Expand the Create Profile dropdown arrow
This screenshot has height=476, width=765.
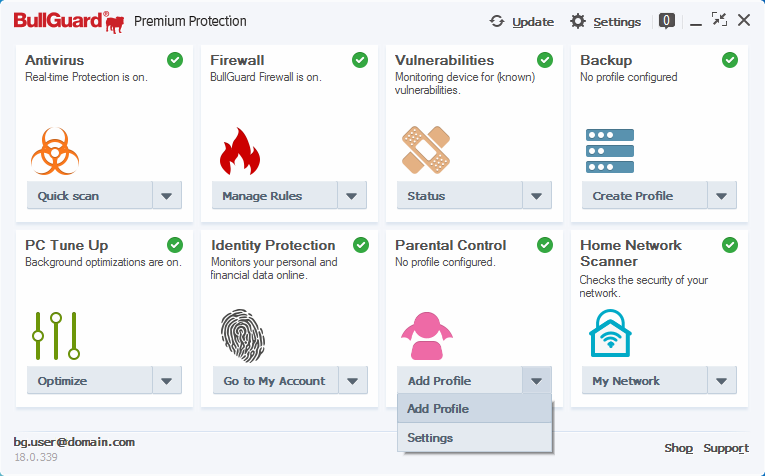point(722,196)
